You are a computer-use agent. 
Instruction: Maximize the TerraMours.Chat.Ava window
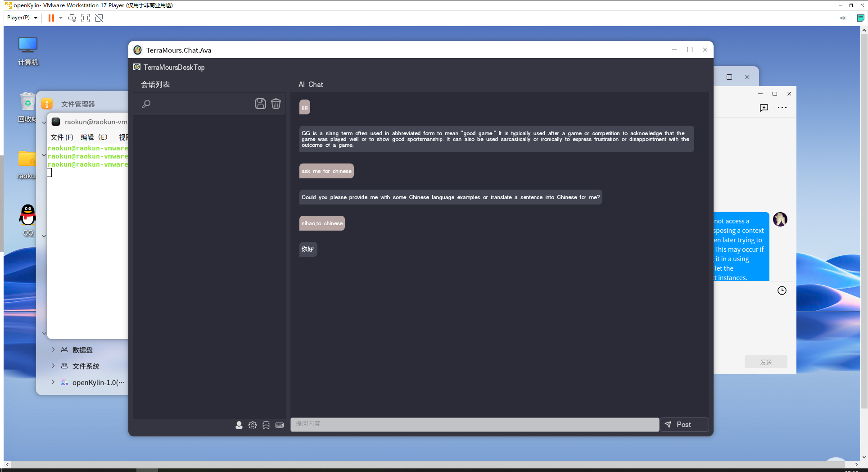tap(690, 50)
